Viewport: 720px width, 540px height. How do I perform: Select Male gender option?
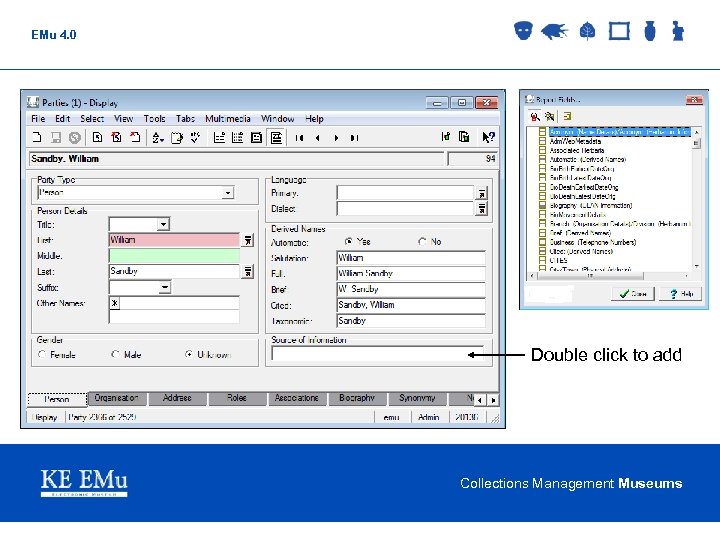[115, 354]
